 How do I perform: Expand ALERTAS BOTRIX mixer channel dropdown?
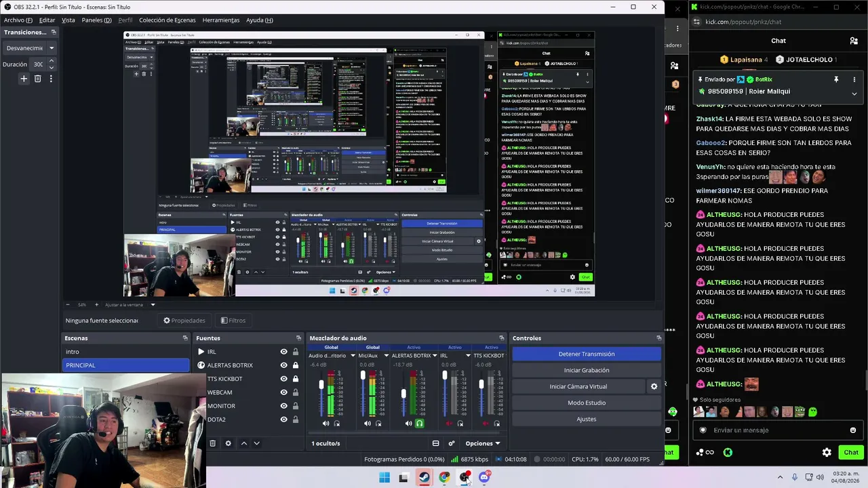coord(435,356)
